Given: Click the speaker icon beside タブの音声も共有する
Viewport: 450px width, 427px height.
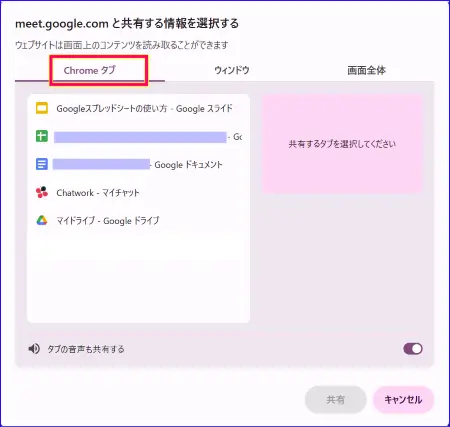Looking at the screenshot, I should (34, 349).
